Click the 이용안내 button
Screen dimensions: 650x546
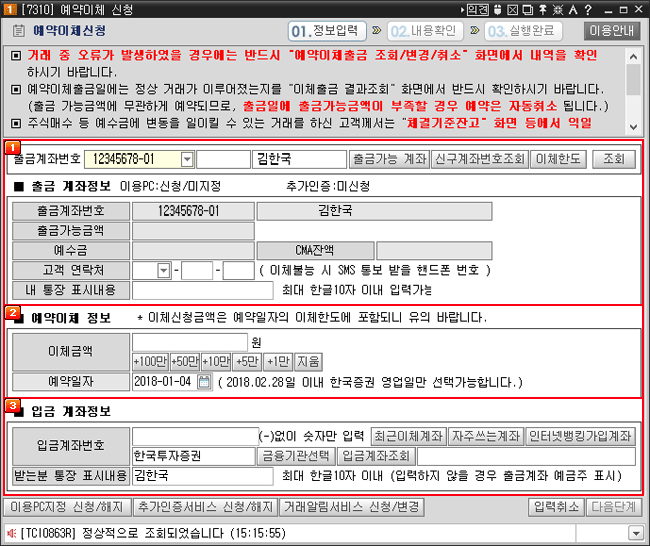(x=609, y=30)
